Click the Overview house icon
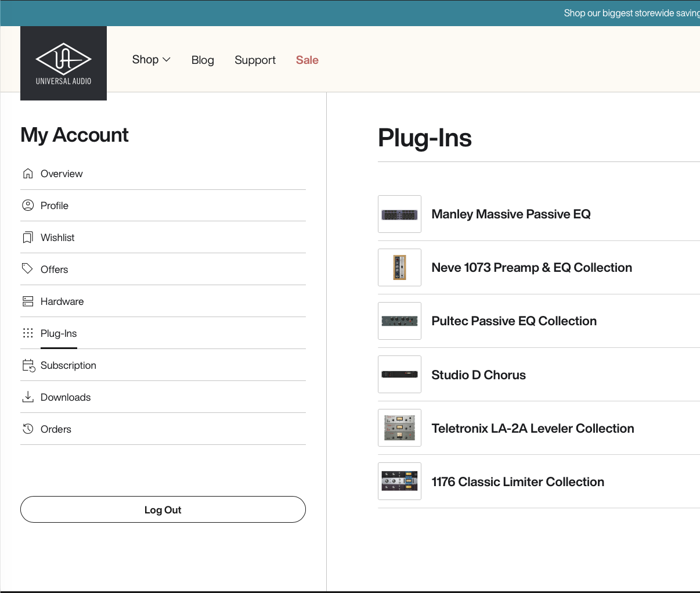 click(28, 174)
